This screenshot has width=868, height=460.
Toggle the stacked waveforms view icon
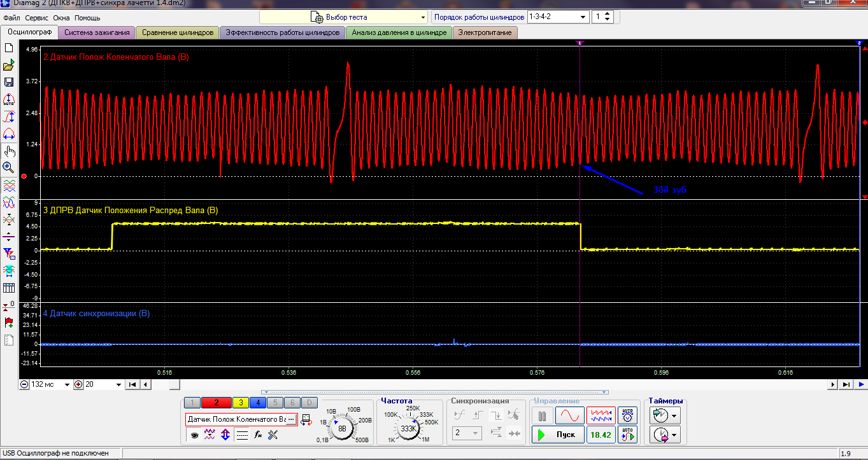tap(9, 185)
